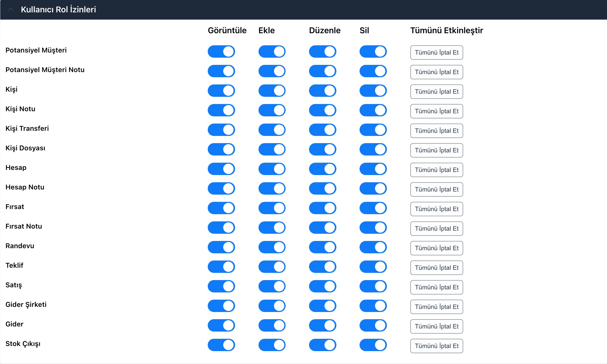Viewport: 607px width, 364px height.
Task: Toggle Sil in Fırsat row
Action: tap(373, 208)
